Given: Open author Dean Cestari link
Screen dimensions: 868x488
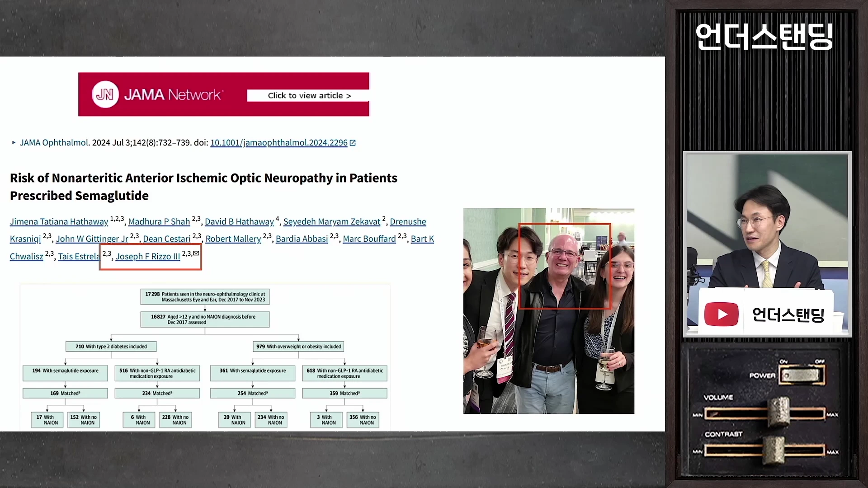Looking at the screenshot, I should (x=166, y=239).
